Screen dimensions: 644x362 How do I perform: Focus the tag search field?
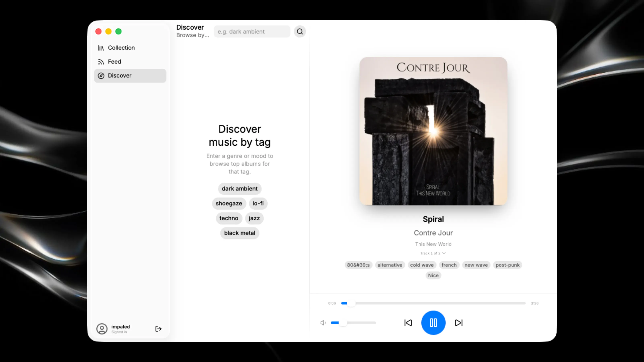(x=252, y=32)
